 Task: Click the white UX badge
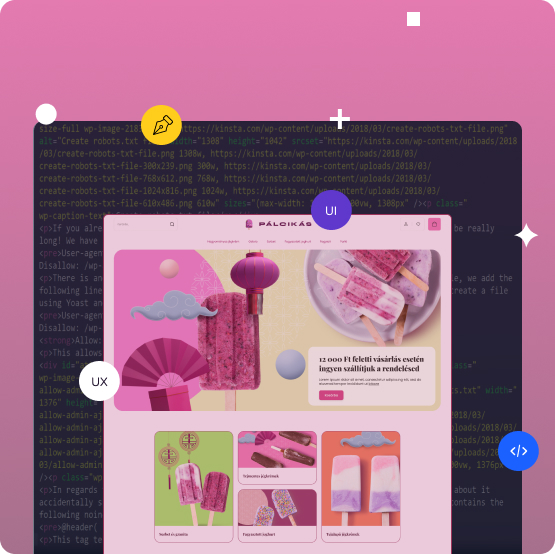[x=99, y=381]
